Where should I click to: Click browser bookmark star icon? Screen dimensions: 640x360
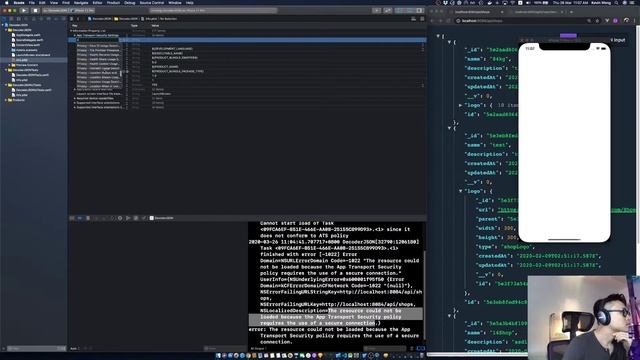tap(597, 20)
